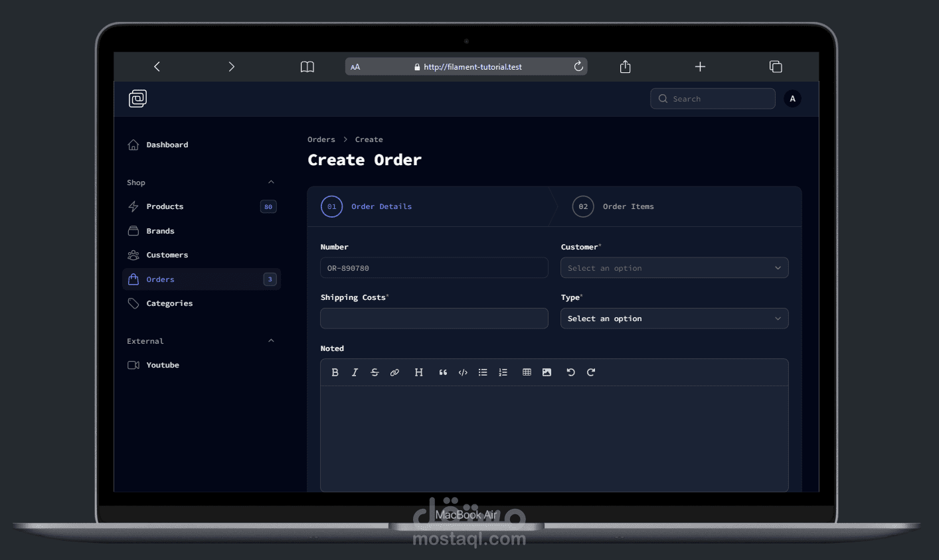Insert numbered list in Noted editor

click(503, 372)
